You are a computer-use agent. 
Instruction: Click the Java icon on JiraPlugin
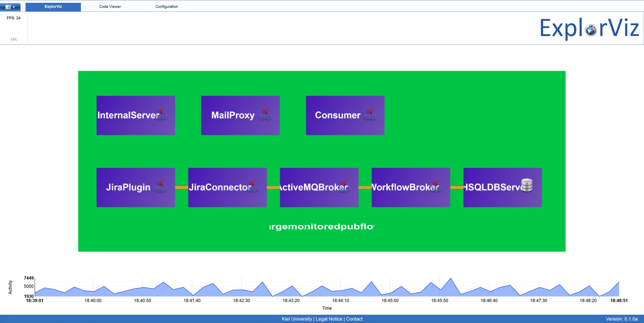161,185
